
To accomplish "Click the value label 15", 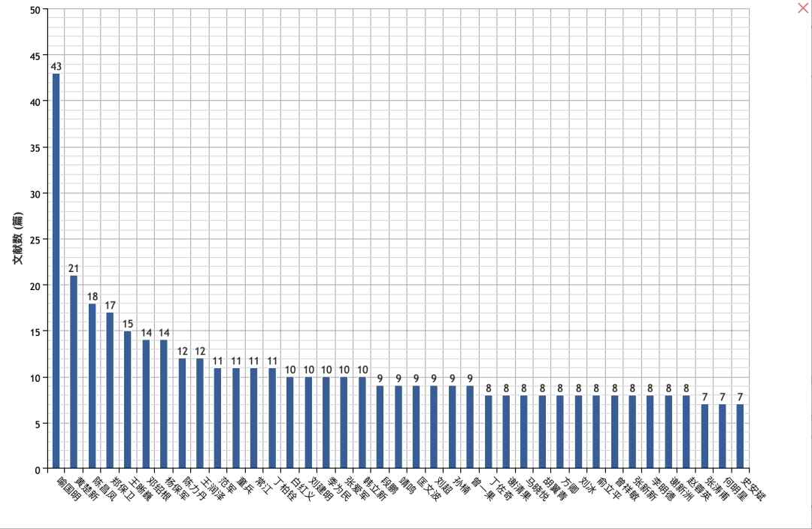I will [127, 324].
